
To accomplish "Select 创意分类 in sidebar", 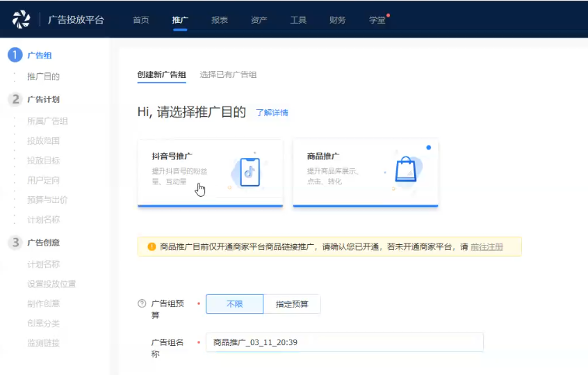I will (x=44, y=324).
